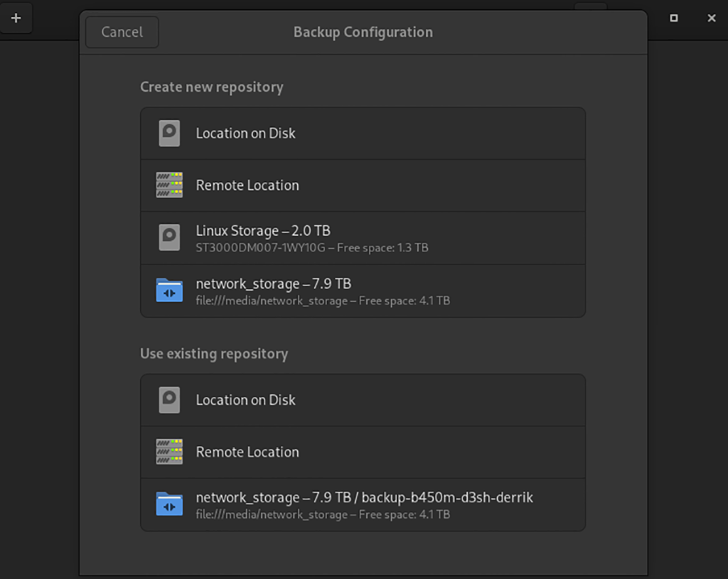
Task: Click the Backup Configuration title text
Action: point(363,32)
